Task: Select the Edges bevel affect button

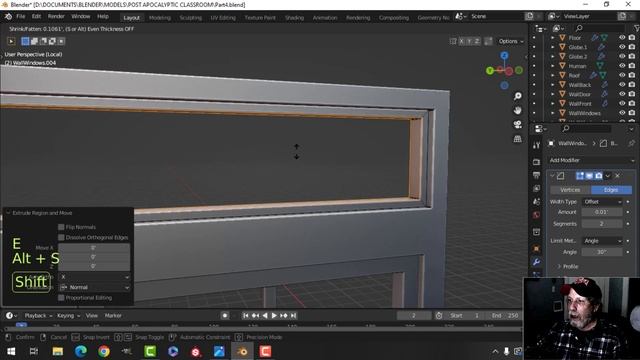Action: [x=611, y=190]
